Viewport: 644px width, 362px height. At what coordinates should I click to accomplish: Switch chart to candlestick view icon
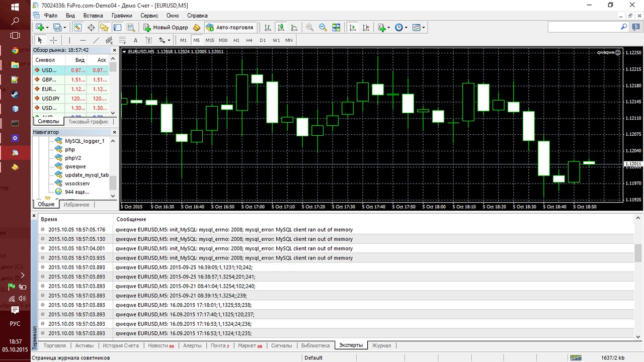281,28
